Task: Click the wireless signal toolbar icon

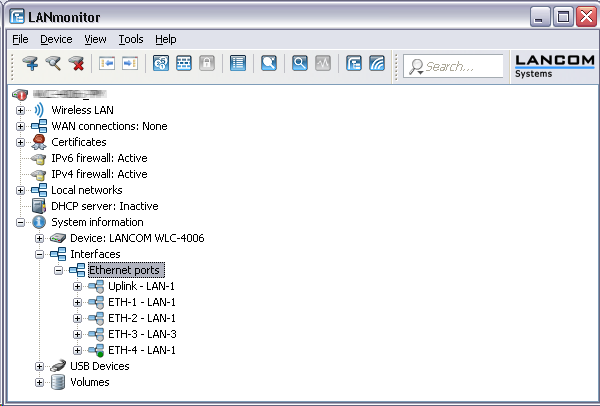Action: (x=376, y=64)
